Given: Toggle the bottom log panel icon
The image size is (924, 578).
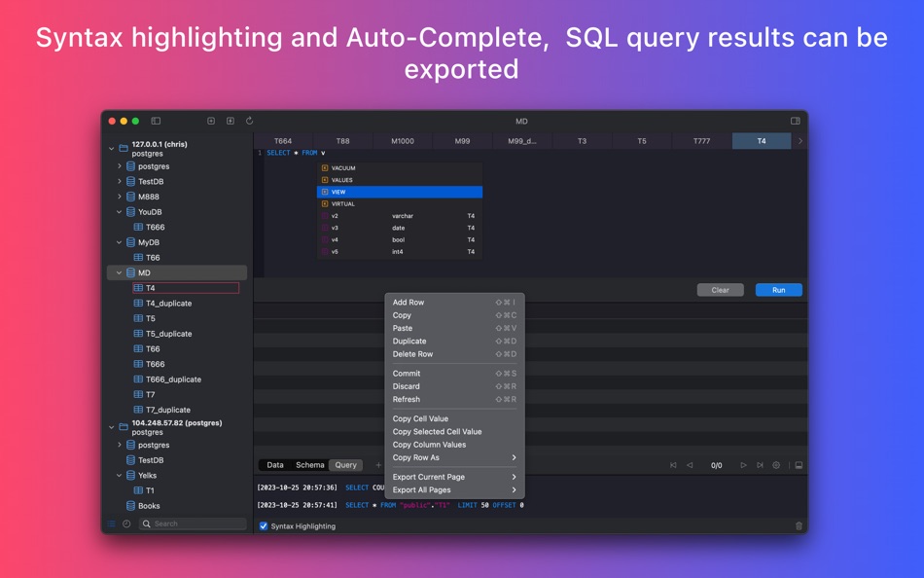Looking at the screenshot, I should (799, 465).
